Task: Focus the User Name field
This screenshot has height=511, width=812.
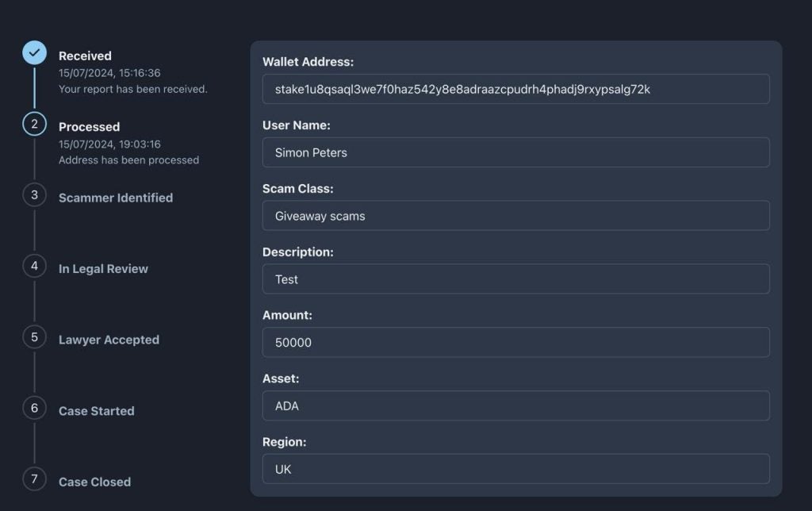Action: (x=515, y=152)
